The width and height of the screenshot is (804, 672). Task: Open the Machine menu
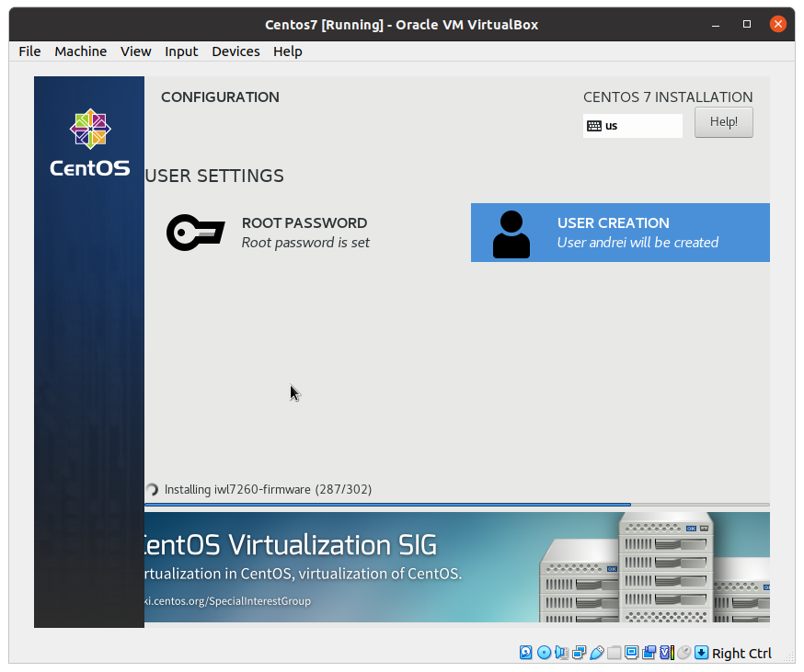[81, 51]
